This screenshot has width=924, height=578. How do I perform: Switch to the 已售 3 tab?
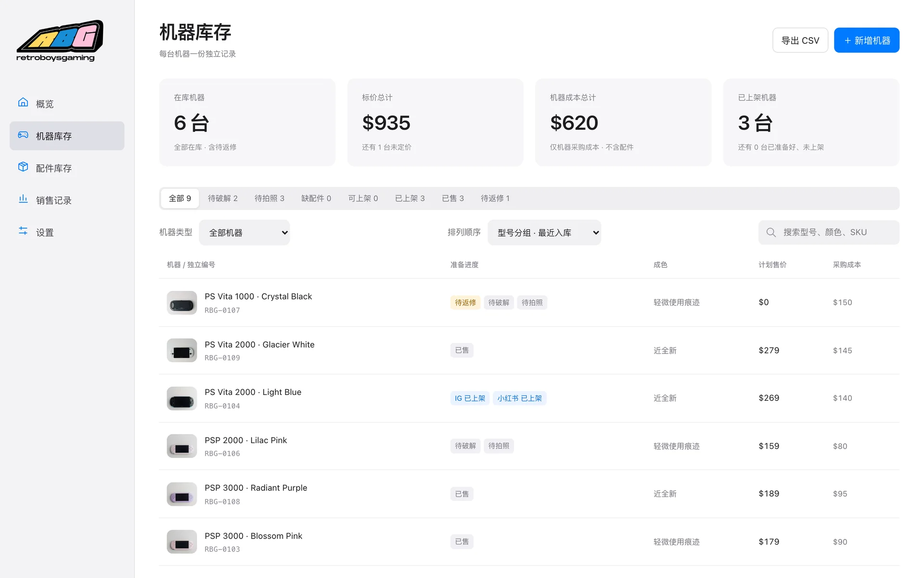pos(453,198)
